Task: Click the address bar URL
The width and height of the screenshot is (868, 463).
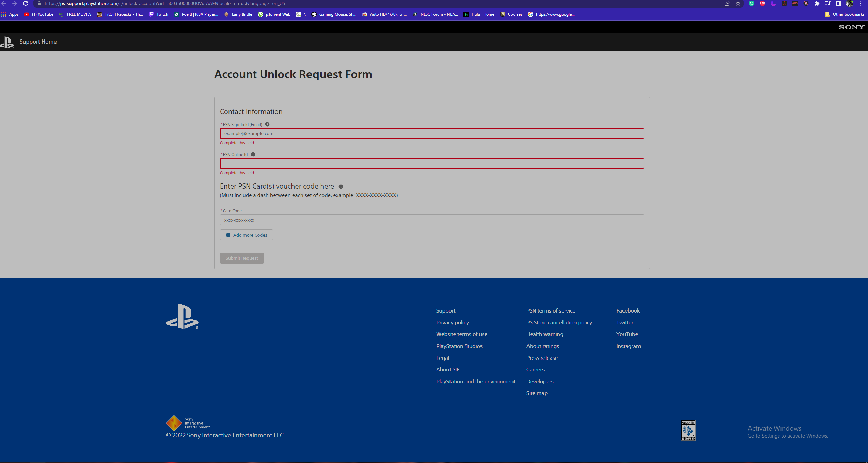Action: click(x=165, y=3)
